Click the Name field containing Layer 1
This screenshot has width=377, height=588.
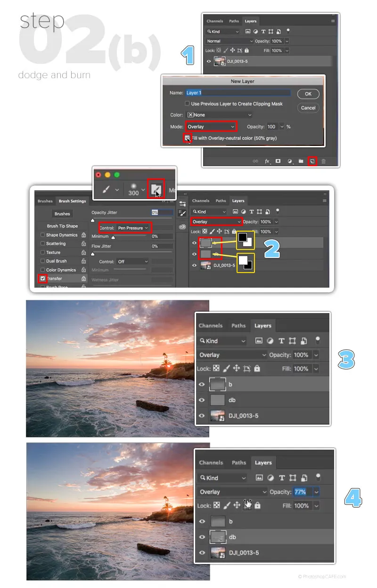click(238, 93)
